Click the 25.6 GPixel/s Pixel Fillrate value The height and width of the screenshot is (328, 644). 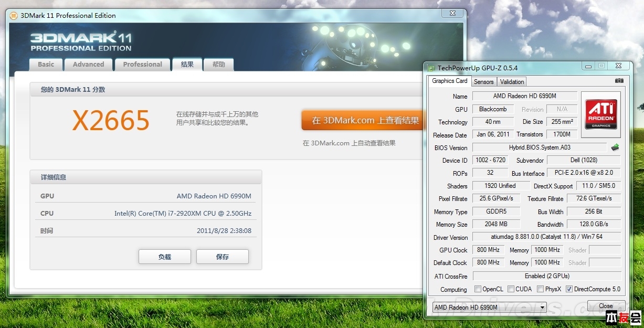click(x=496, y=198)
